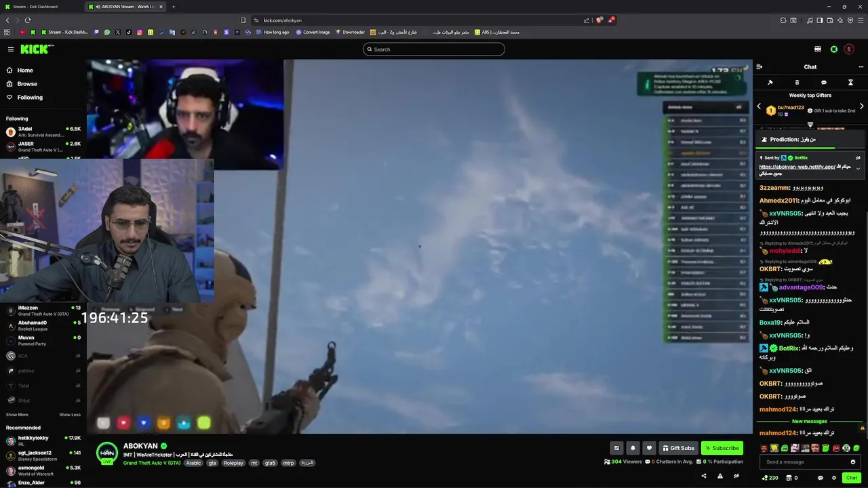Hide the pinned BotRix message
868x488 pixels.
tap(859, 158)
